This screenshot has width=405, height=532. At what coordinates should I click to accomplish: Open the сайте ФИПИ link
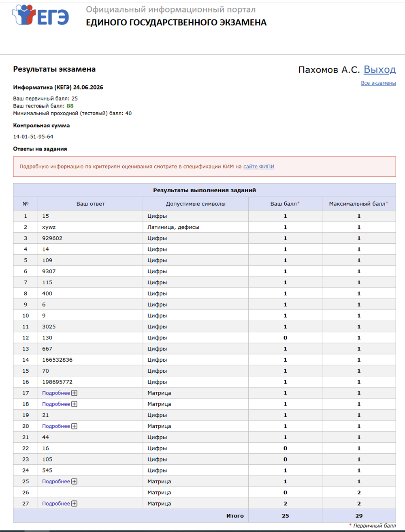point(259,167)
